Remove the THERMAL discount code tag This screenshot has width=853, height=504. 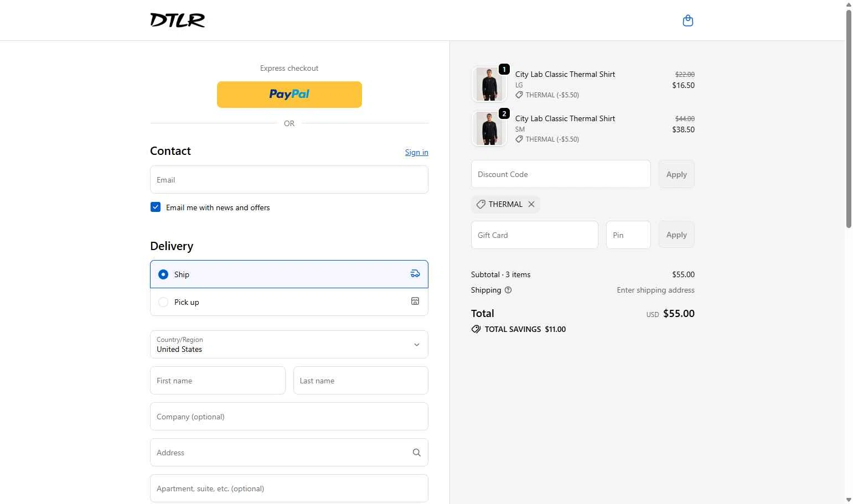(x=531, y=204)
